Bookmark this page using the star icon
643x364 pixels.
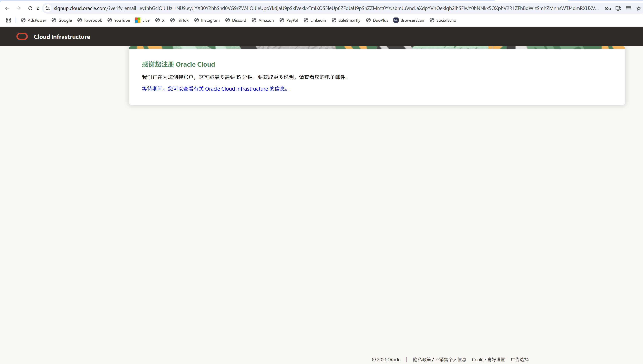point(639,8)
